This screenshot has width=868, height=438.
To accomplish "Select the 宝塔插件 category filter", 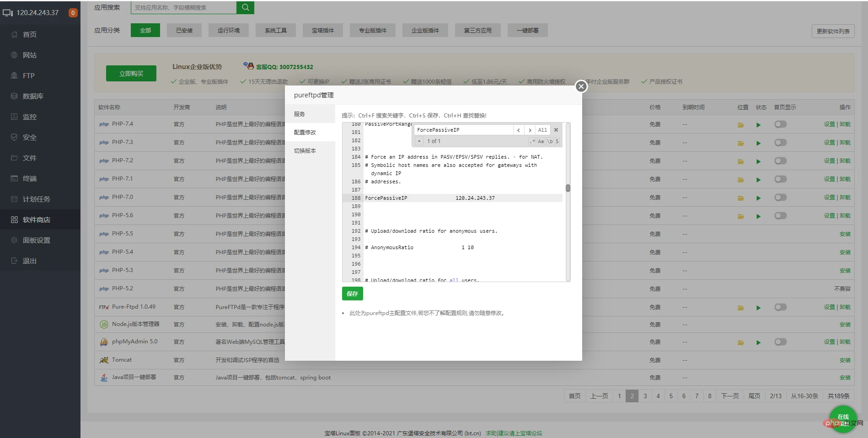I will [x=323, y=30].
